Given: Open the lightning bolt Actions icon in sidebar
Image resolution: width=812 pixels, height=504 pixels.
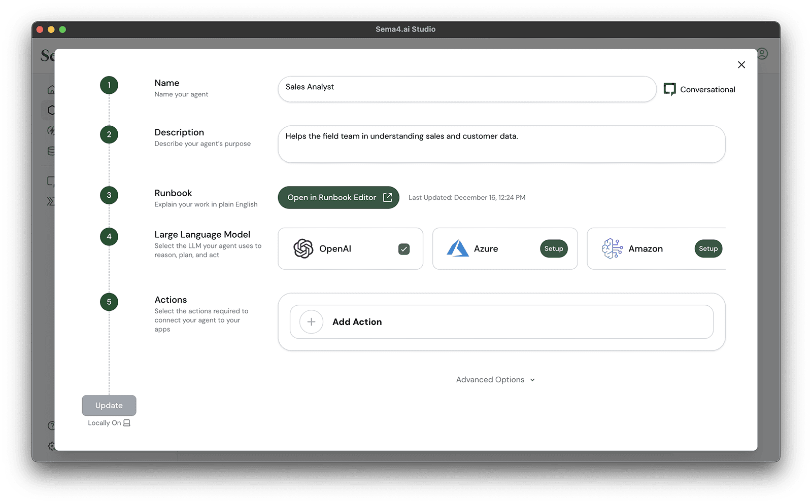Looking at the screenshot, I should coord(52,130).
